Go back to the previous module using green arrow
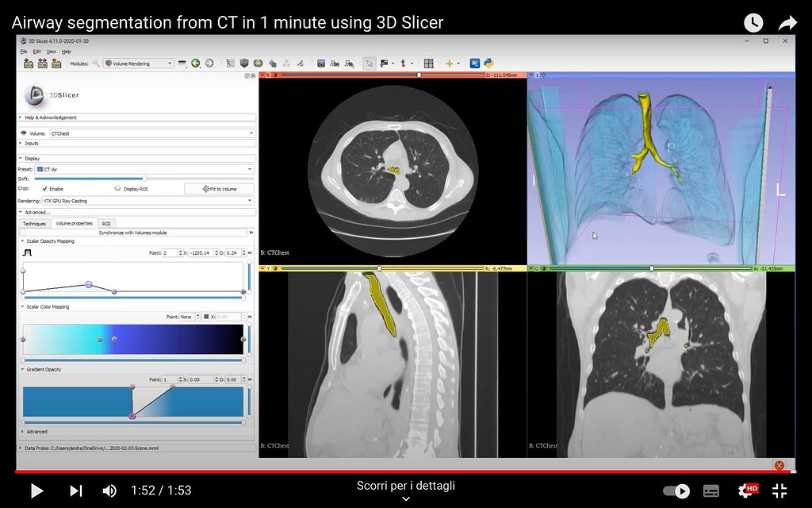The height and width of the screenshot is (508, 812). tap(195, 63)
